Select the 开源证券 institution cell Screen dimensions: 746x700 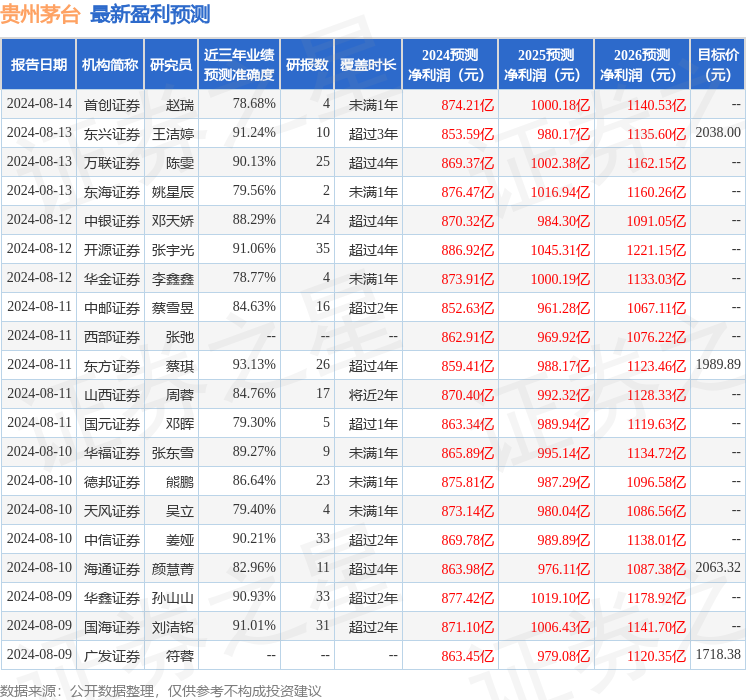click(x=112, y=250)
